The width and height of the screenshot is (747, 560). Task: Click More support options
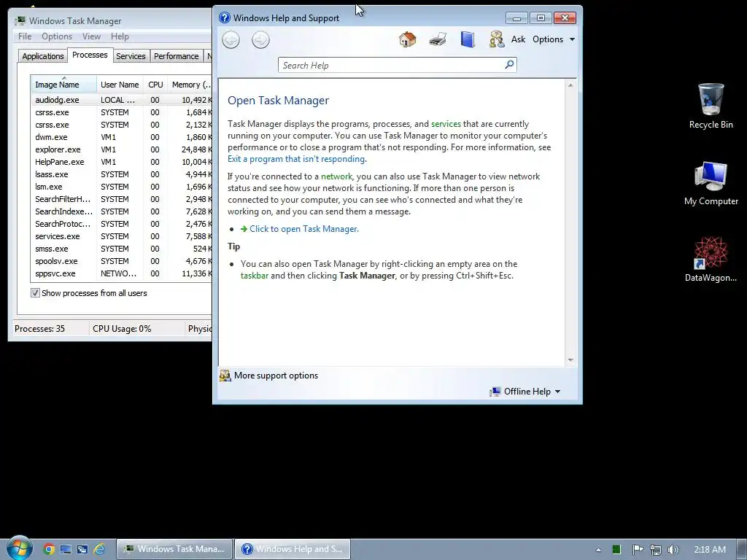pos(276,376)
